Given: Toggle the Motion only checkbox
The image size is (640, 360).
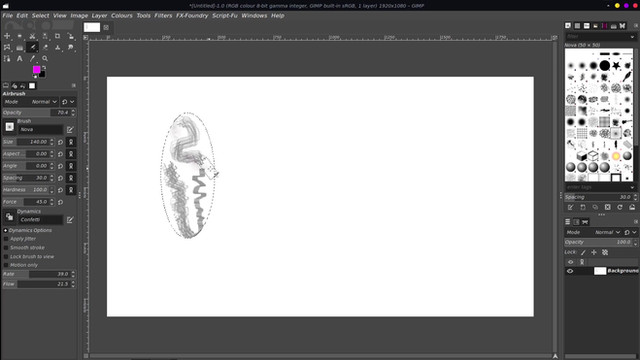Looking at the screenshot, I should 6,265.
